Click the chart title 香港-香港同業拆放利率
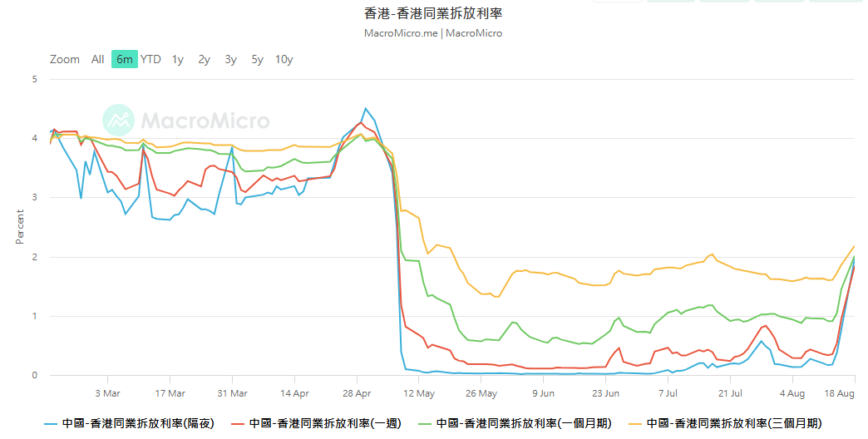Screen dimensions: 868x439 (433, 13)
